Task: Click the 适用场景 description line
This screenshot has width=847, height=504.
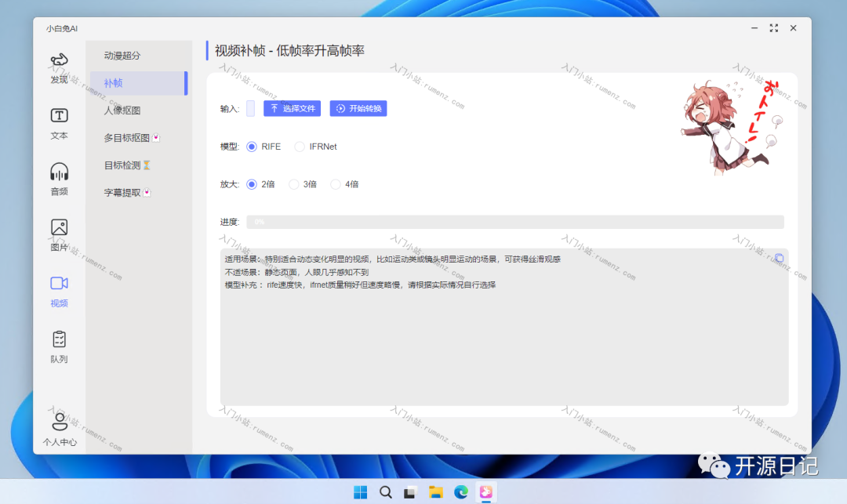Action: [x=393, y=259]
